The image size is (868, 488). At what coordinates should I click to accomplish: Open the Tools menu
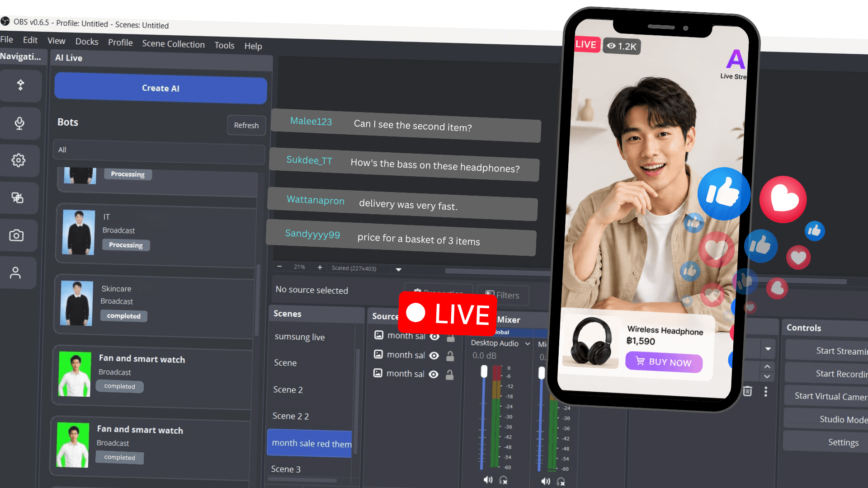pos(224,45)
